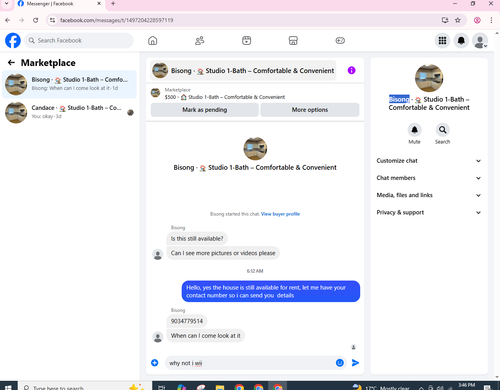This screenshot has width=500, height=390.
Task: Click the install app icon in address bar
Action: pyautogui.click(x=445, y=20)
